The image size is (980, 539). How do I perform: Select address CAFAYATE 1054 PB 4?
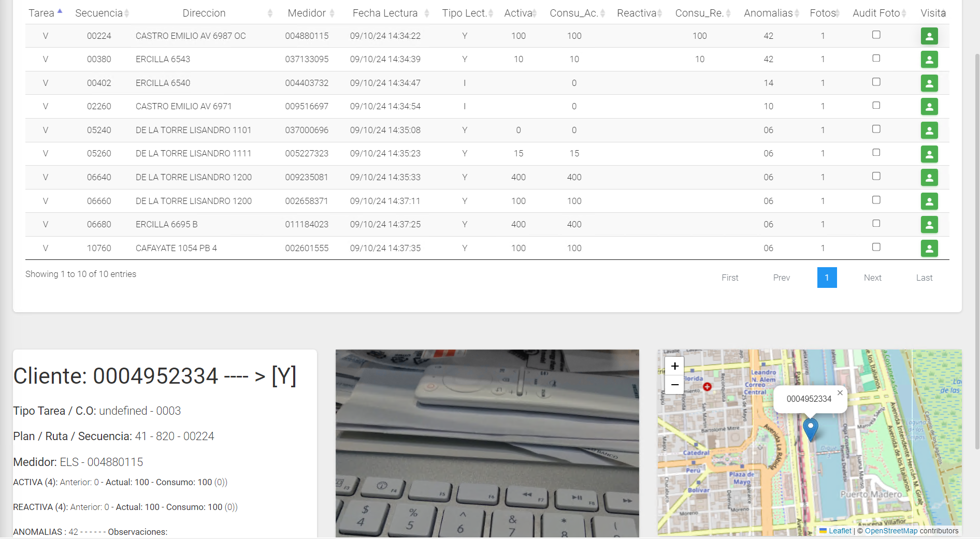coord(176,248)
